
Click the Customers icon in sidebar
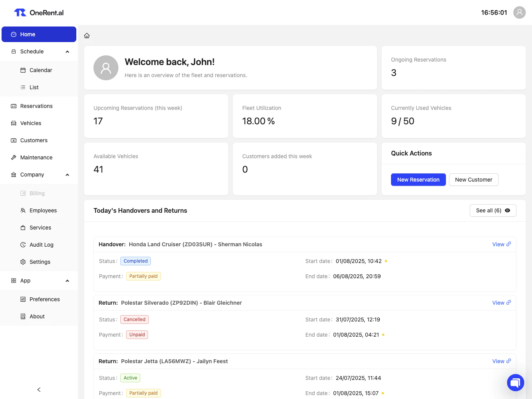coord(14,140)
